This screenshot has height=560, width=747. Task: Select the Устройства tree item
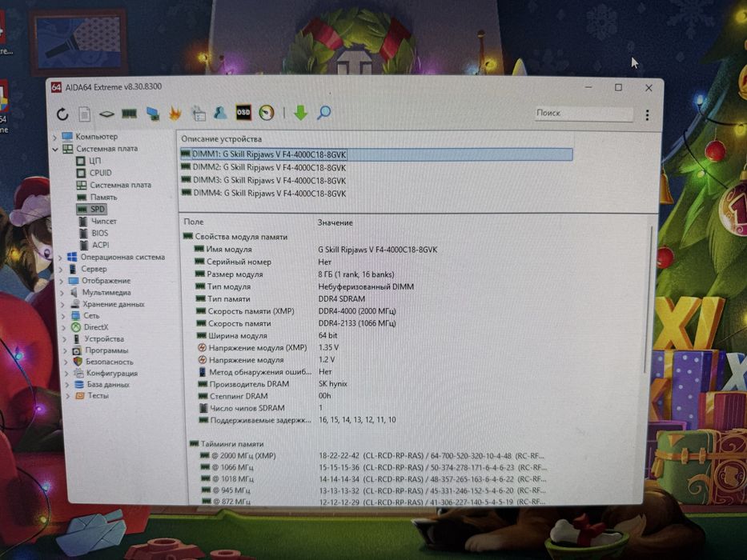point(98,339)
